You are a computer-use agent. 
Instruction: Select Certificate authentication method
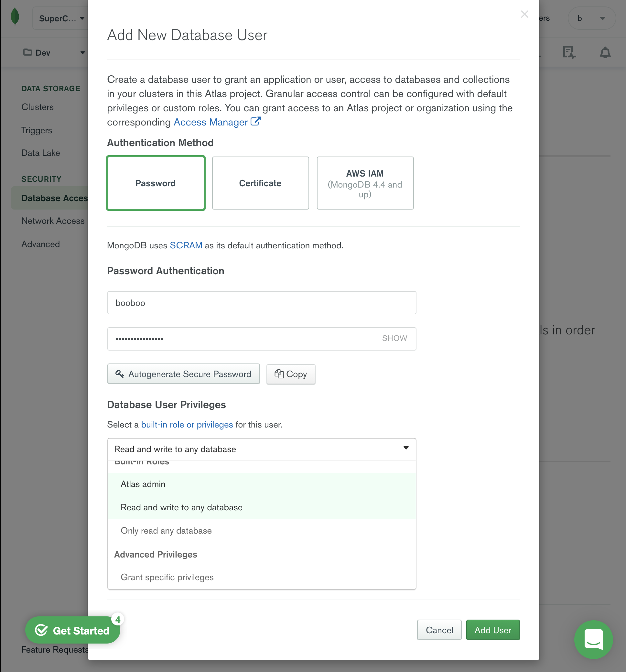pos(260,183)
